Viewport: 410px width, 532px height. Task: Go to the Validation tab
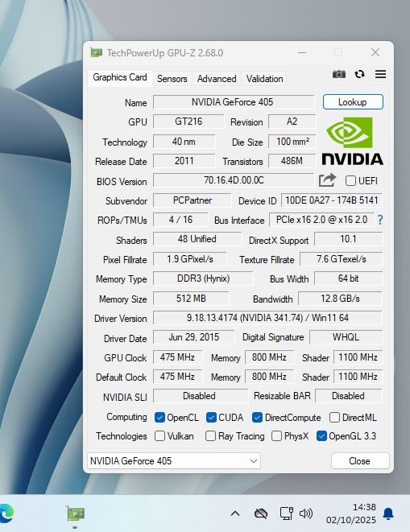point(265,79)
